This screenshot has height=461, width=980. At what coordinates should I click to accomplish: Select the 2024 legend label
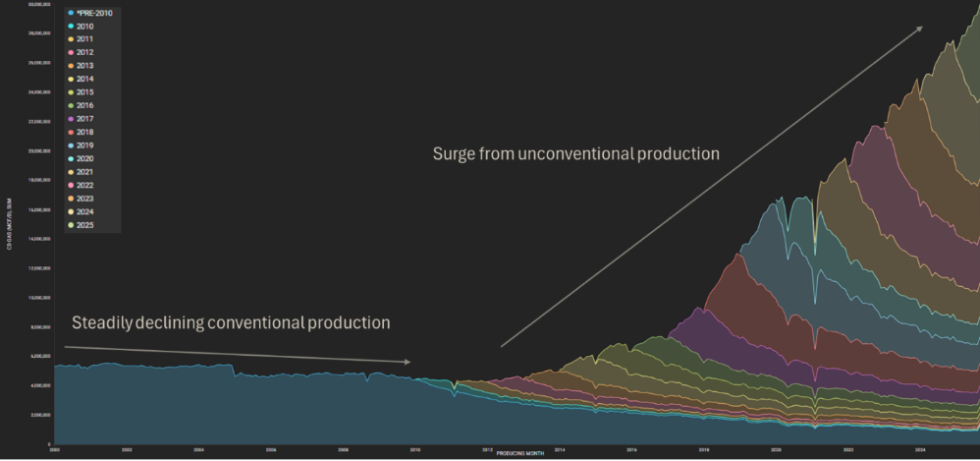(x=85, y=211)
